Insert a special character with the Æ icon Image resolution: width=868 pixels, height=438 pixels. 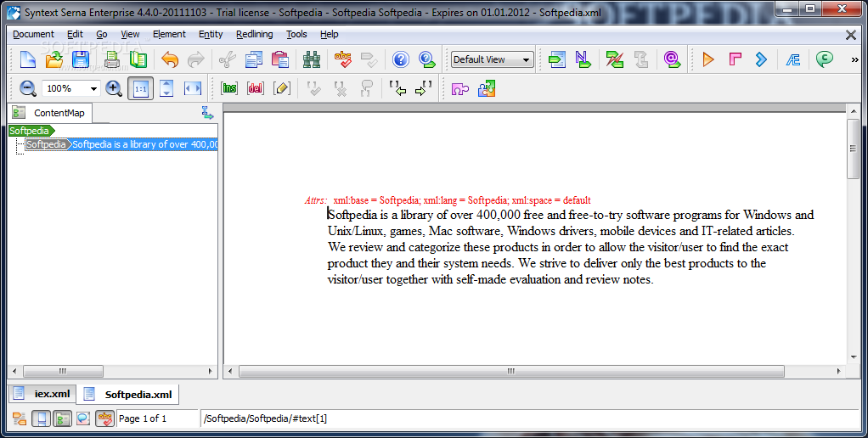pyautogui.click(x=792, y=59)
